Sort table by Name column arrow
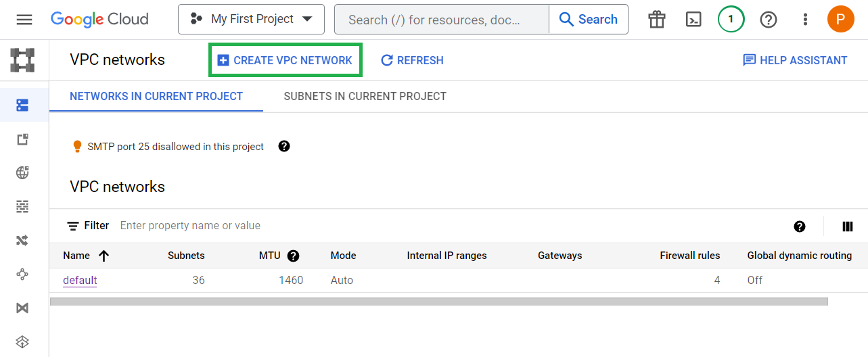This screenshot has height=357, width=868. point(104,256)
